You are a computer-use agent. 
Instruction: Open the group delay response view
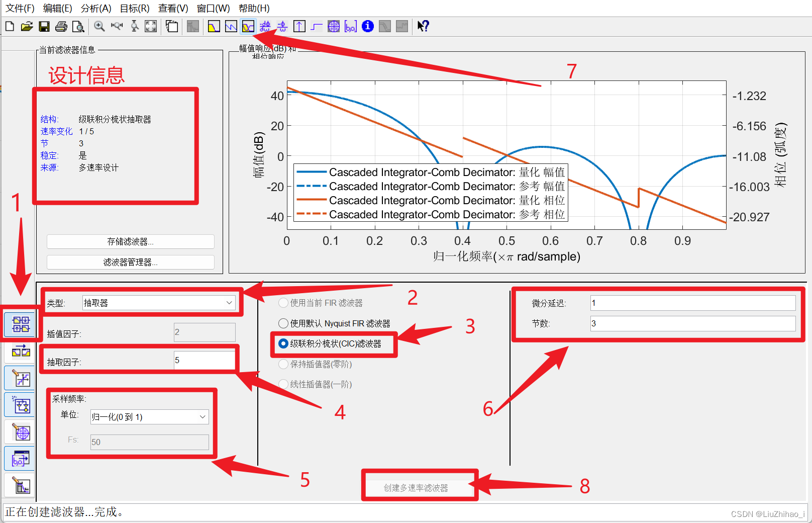pos(265,26)
